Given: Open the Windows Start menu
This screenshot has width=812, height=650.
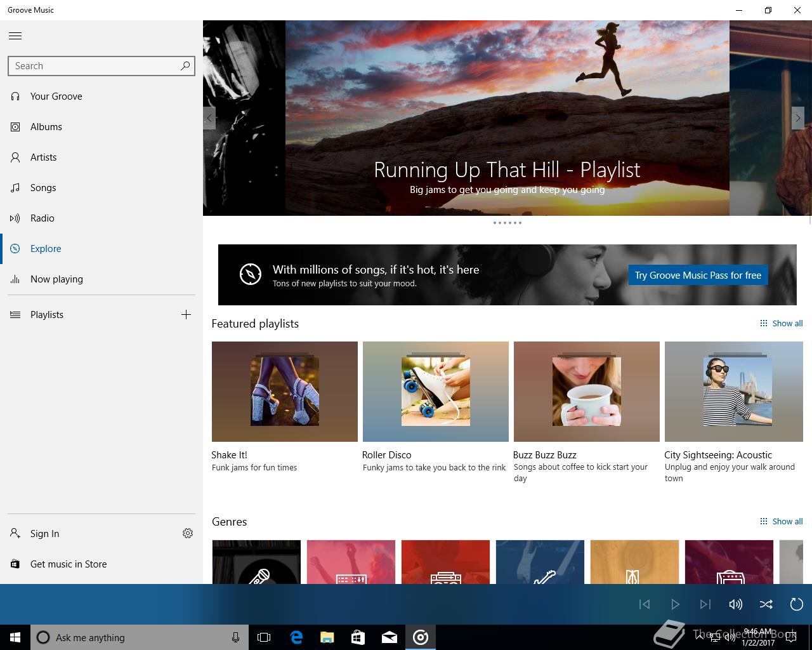Looking at the screenshot, I should 15,637.
